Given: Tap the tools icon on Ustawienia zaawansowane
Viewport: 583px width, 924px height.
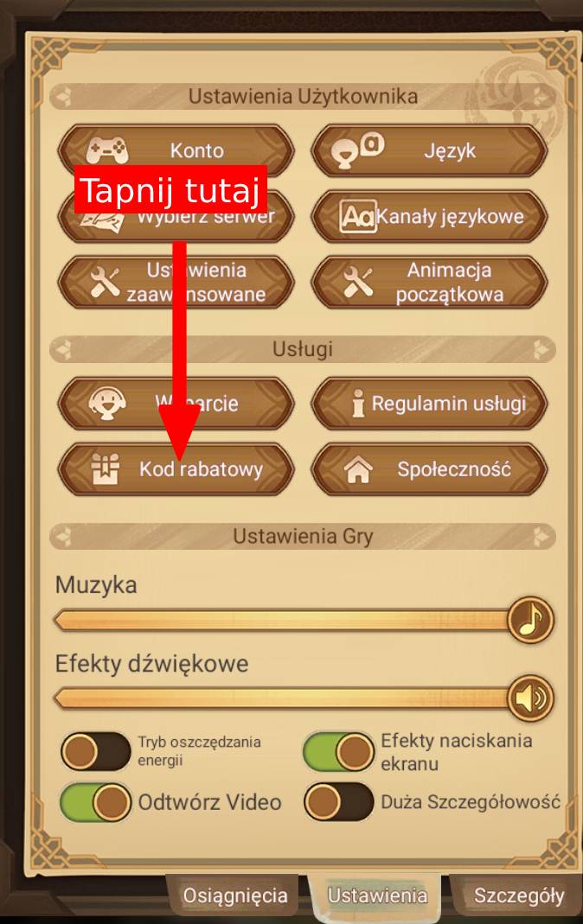Looking at the screenshot, I should pyautogui.click(x=105, y=282).
